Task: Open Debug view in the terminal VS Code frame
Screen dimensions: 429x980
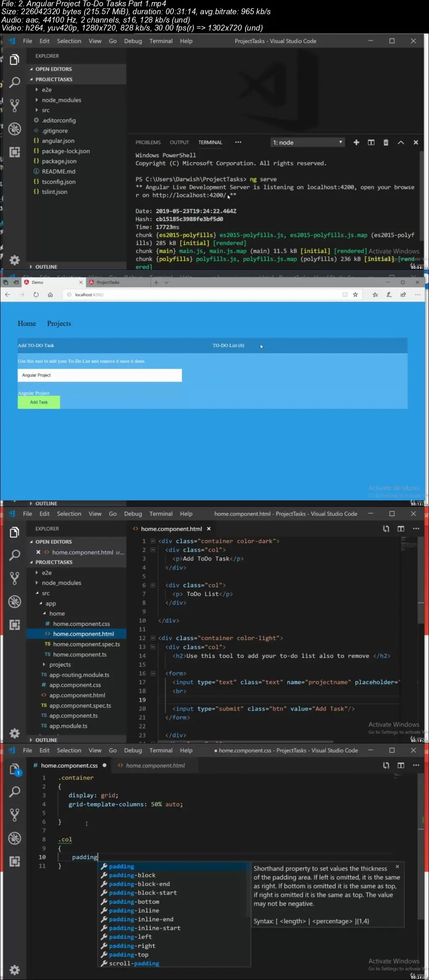Action: (15, 129)
